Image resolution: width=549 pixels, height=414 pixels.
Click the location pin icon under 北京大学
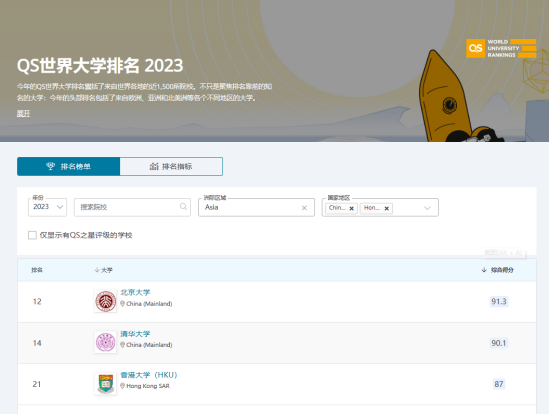[x=123, y=304]
